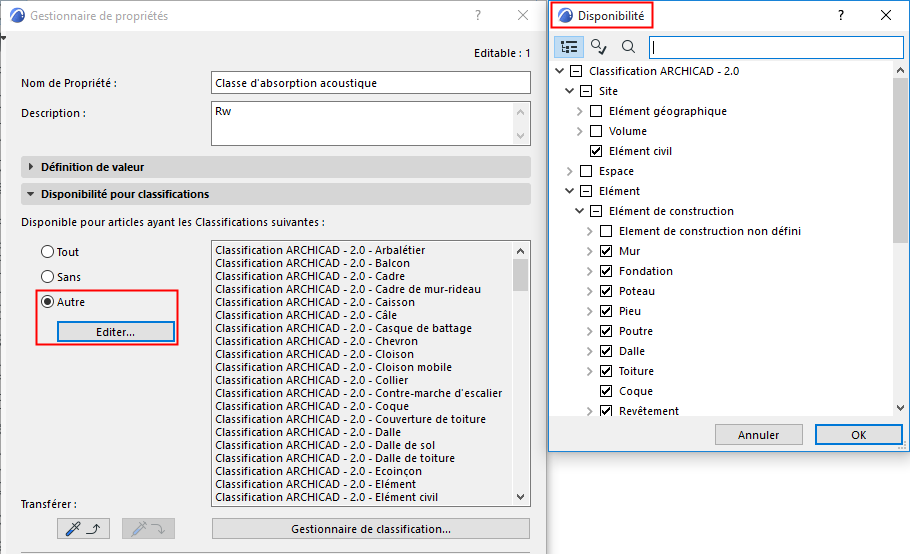The image size is (910, 554).
Task: Collapse Disponibilité pour classifications section
Action: coord(31,194)
